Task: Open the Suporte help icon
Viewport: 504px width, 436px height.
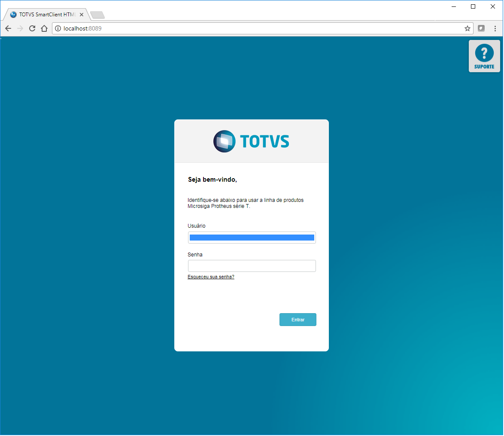Action: (484, 56)
